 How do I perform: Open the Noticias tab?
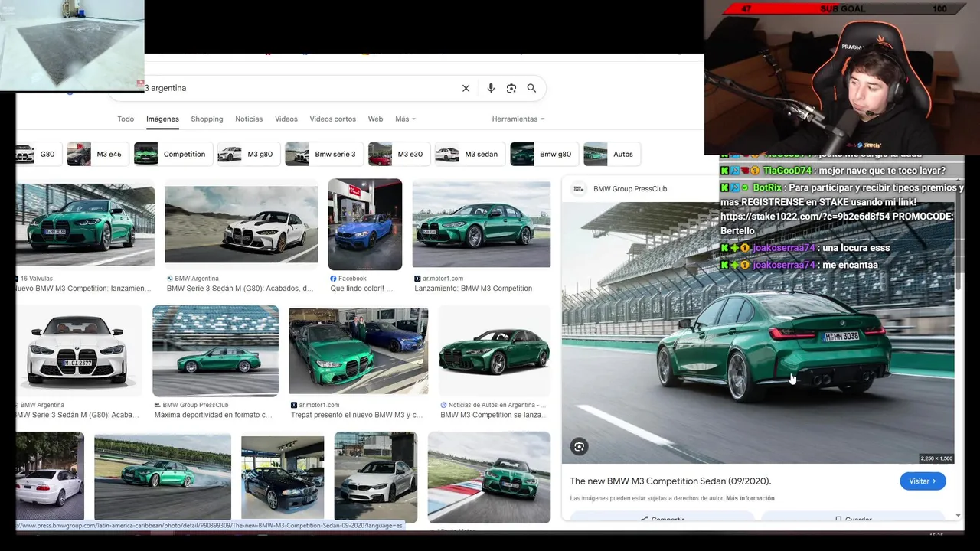click(249, 119)
